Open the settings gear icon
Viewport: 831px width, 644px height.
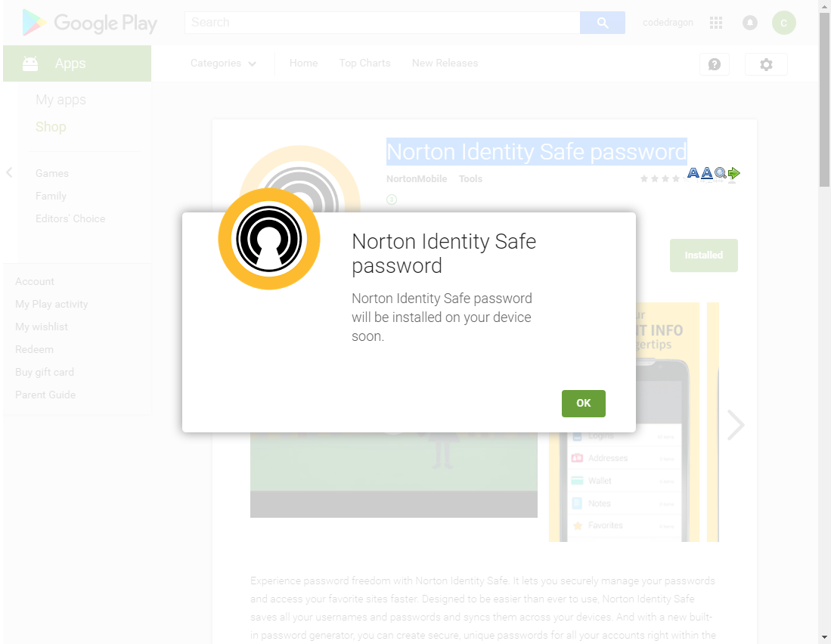766,64
